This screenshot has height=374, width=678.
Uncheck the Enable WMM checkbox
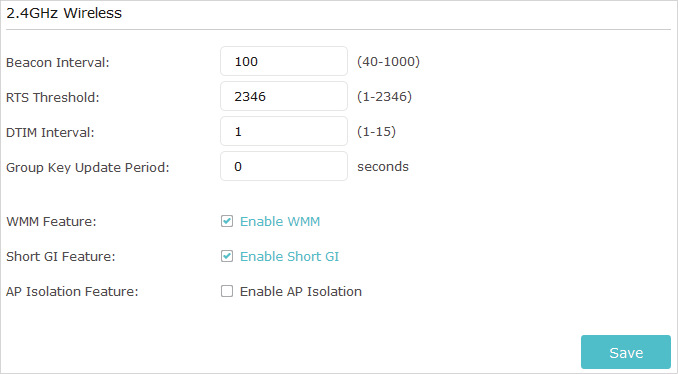(x=227, y=221)
